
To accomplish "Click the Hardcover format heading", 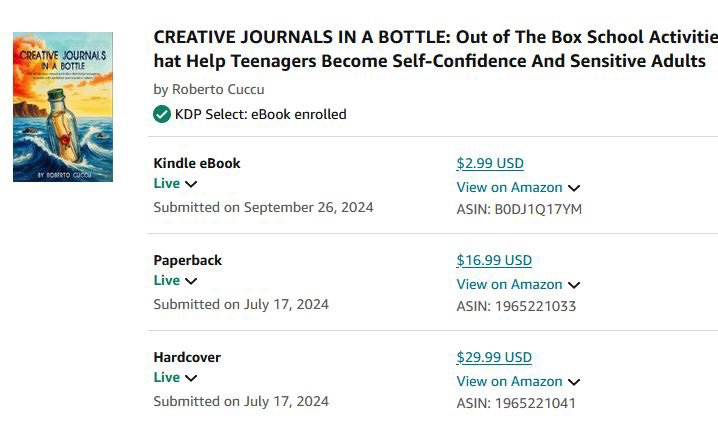I will tap(187, 357).
